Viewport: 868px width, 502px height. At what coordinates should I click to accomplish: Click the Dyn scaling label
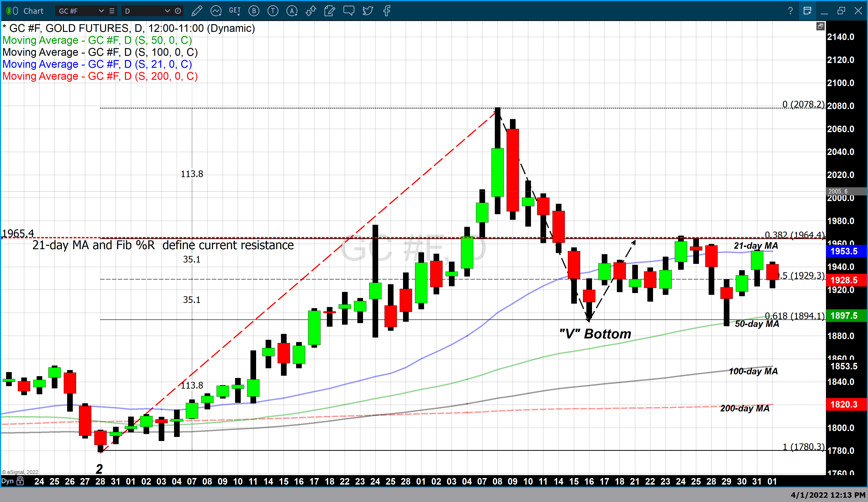click(8, 481)
